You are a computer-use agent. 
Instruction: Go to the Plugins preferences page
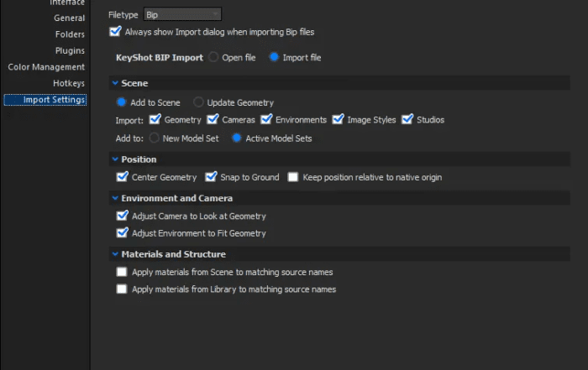pyautogui.click(x=70, y=50)
